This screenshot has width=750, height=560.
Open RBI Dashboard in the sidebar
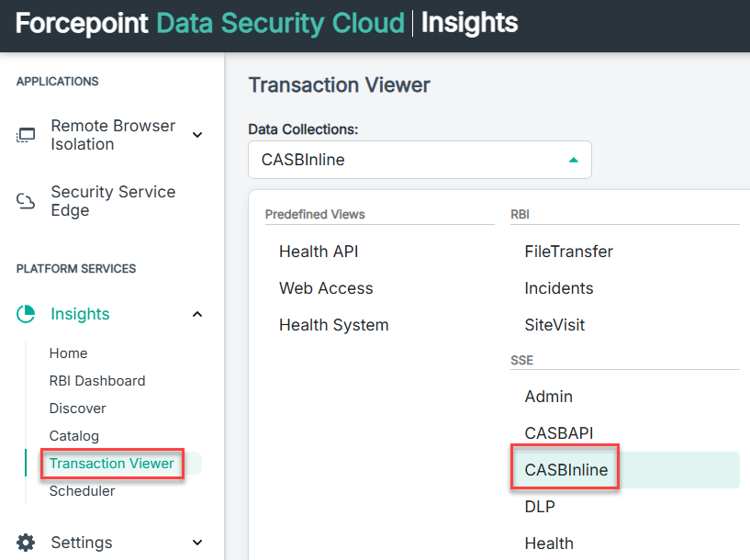click(x=97, y=381)
